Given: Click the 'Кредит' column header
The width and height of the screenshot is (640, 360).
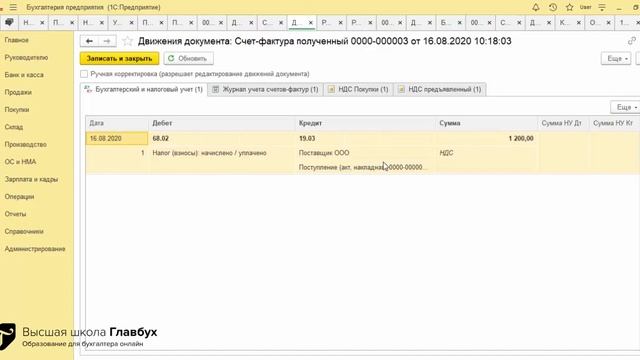Looking at the screenshot, I should 365,123.
